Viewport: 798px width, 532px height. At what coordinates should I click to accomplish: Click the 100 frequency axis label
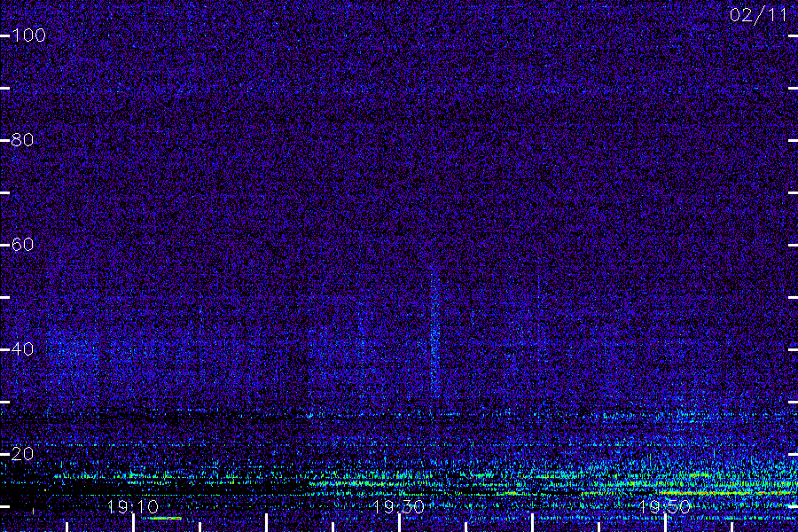tap(28, 35)
